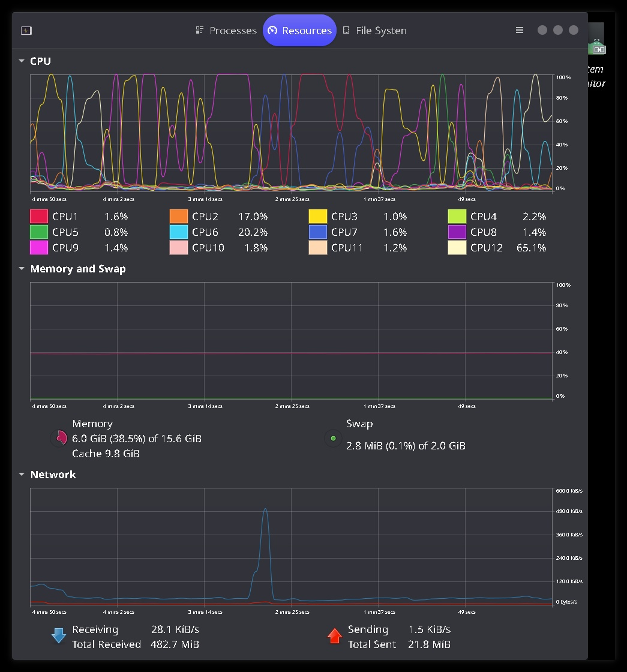Click the Total Received value

175,644
